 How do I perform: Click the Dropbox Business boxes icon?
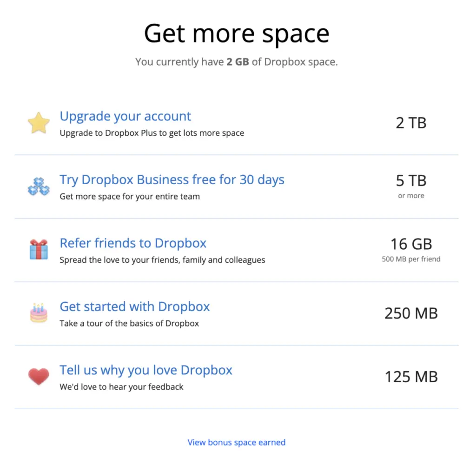39,186
